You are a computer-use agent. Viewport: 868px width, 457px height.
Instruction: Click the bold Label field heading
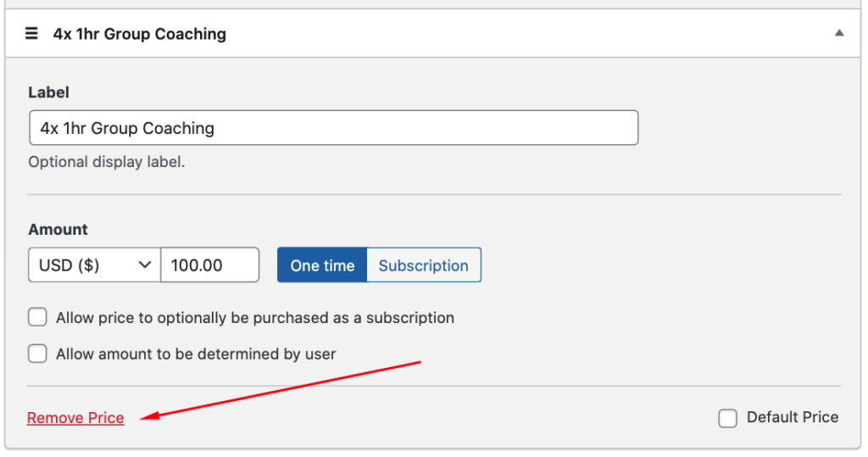coord(48,92)
